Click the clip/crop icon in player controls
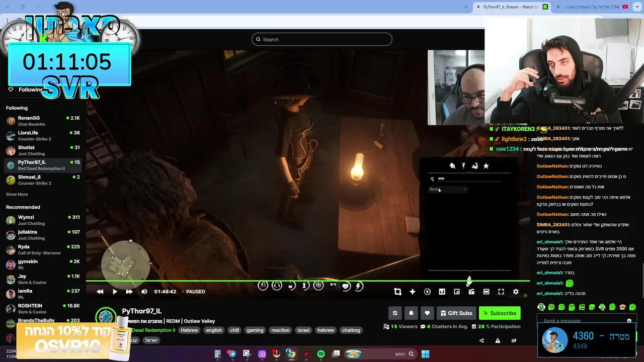This screenshot has width=644, height=362. point(397,292)
